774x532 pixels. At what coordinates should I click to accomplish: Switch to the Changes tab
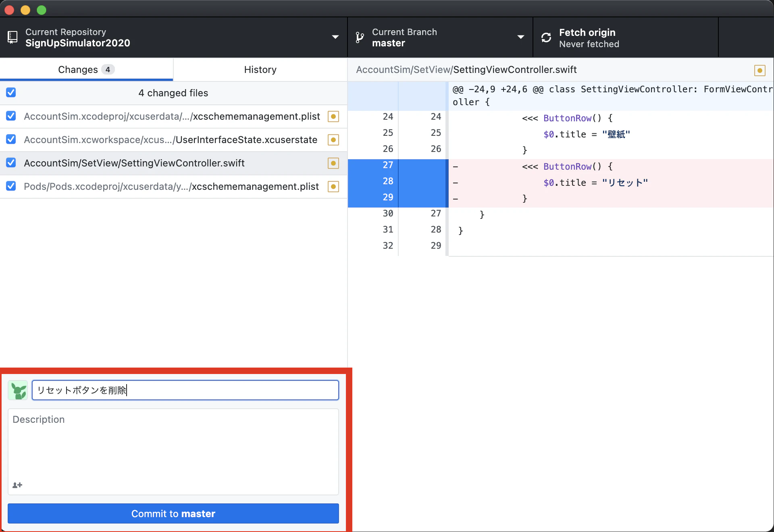tap(86, 70)
